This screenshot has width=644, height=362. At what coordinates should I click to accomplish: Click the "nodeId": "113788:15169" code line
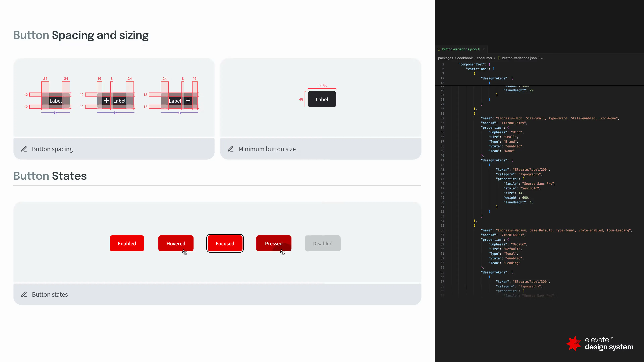click(504, 123)
